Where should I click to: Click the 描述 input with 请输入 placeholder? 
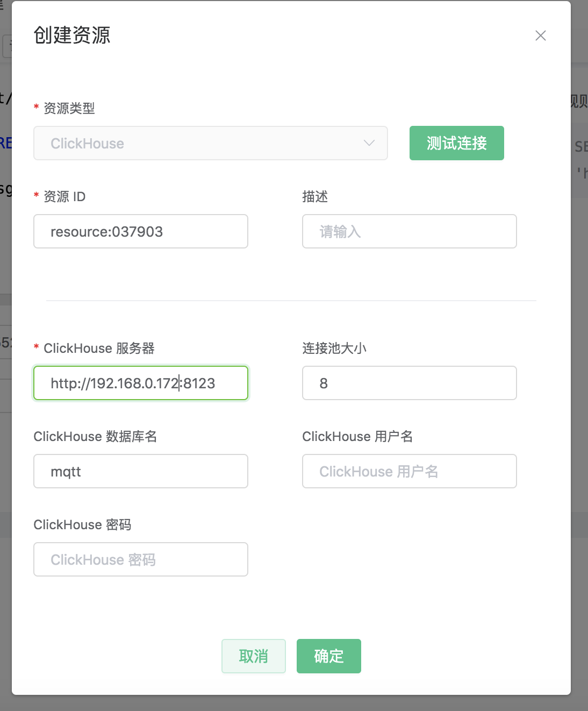[409, 232]
